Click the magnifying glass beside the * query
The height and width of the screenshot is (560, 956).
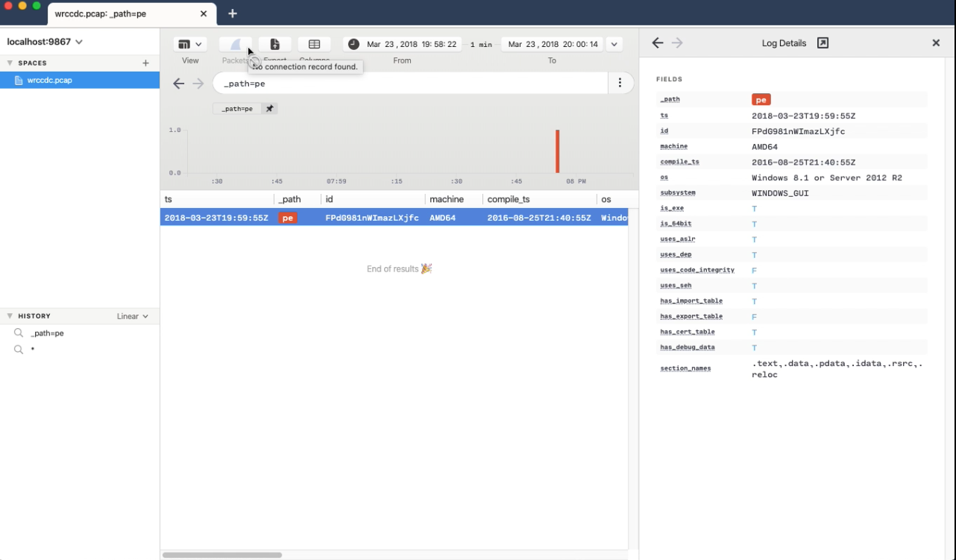[18, 348]
